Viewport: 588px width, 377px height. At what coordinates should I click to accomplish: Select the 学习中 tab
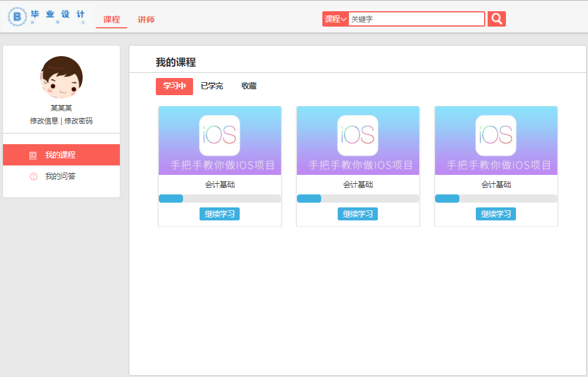[x=174, y=86]
